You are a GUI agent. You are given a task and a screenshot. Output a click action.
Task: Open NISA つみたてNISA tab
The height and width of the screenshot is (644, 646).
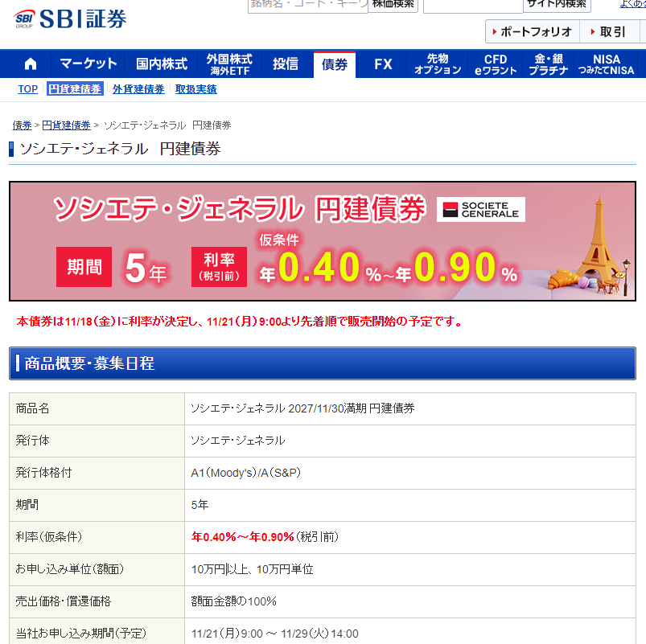pos(607,64)
